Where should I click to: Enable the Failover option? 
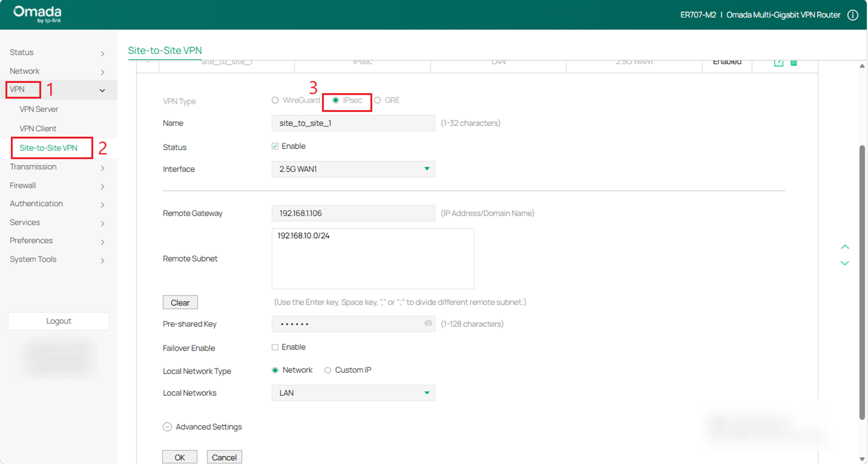(x=275, y=347)
